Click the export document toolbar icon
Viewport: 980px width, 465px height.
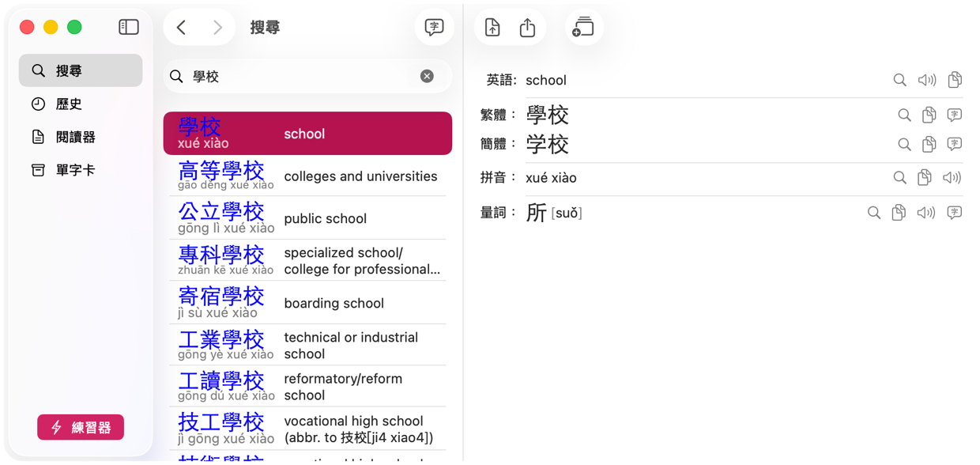pos(492,28)
